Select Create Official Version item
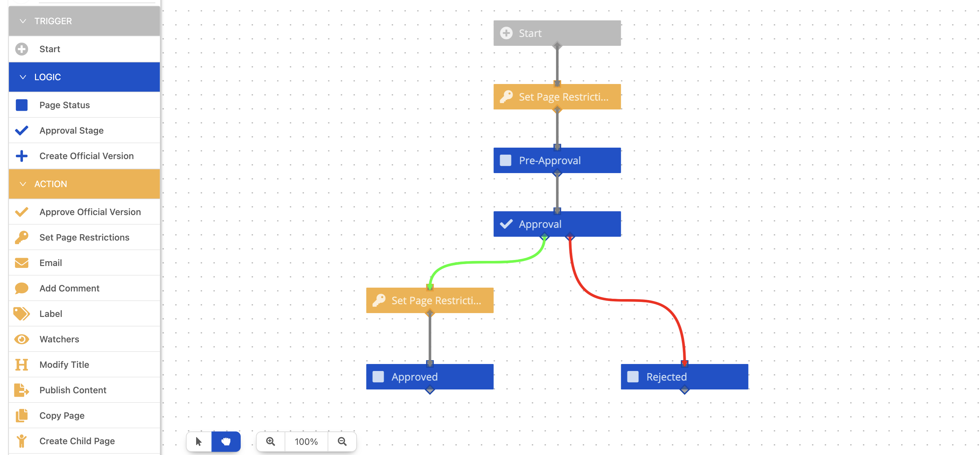 coord(86,156)
